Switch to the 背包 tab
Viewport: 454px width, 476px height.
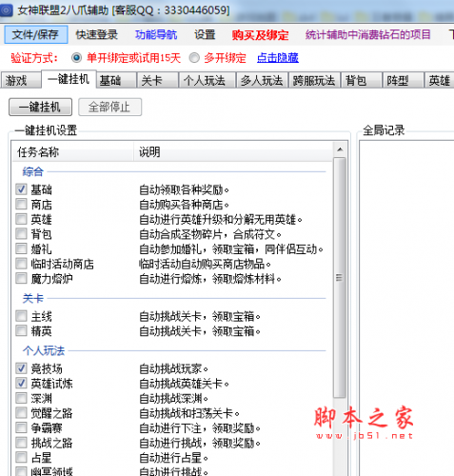[361, 80]
